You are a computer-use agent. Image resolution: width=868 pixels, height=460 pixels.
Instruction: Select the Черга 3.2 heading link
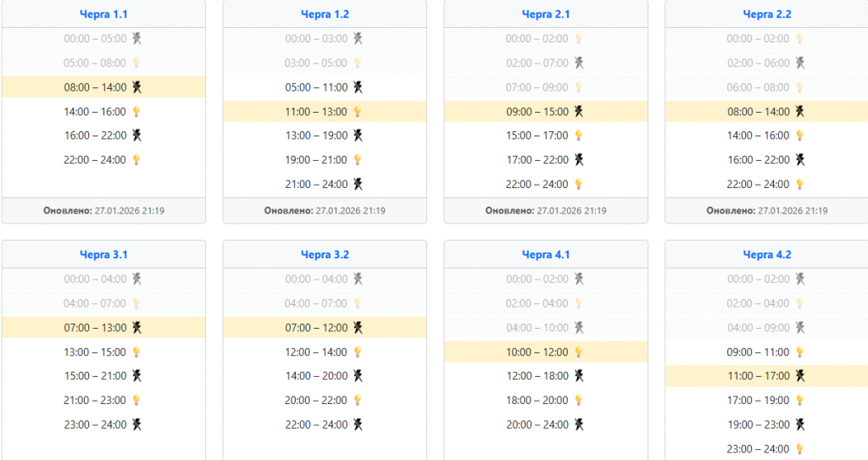click(x=325, y=254)
